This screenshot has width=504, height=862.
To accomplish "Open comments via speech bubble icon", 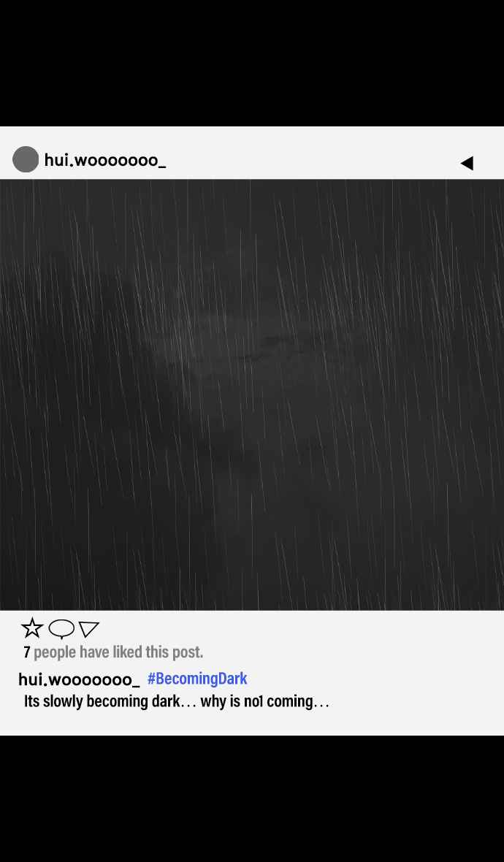I will pos(61,628).
